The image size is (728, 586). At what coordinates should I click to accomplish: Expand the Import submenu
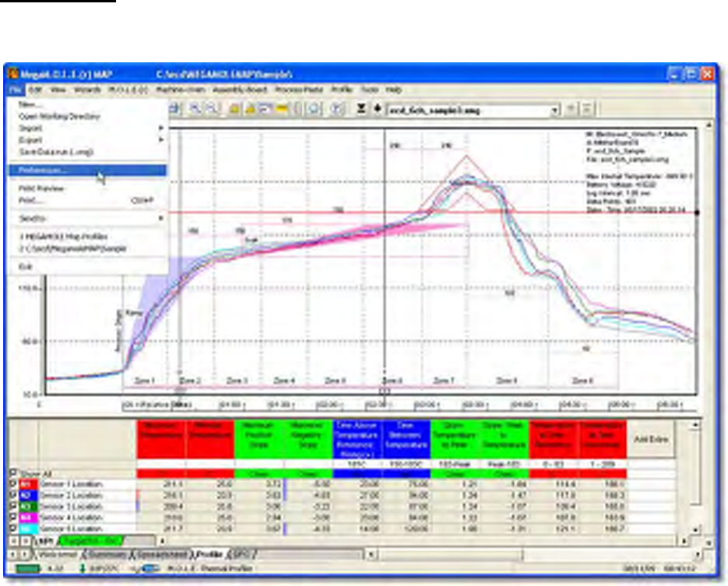coord(88,128)
